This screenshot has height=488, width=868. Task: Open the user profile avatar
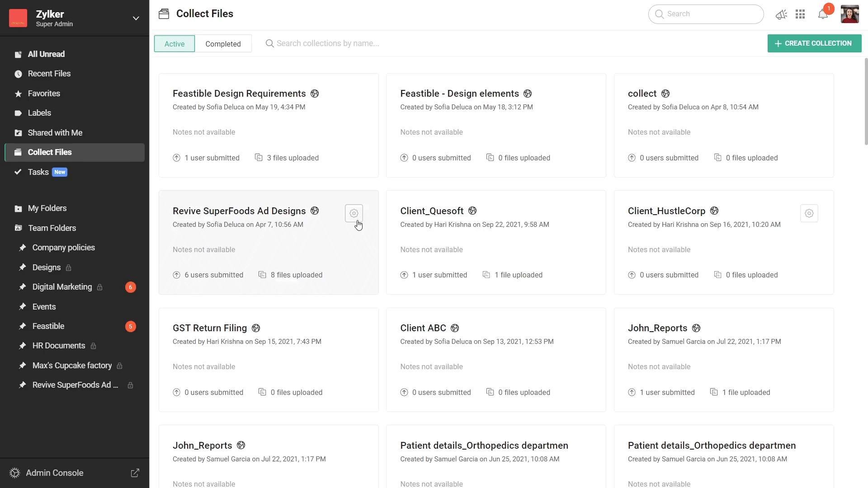tap(849, 14)
